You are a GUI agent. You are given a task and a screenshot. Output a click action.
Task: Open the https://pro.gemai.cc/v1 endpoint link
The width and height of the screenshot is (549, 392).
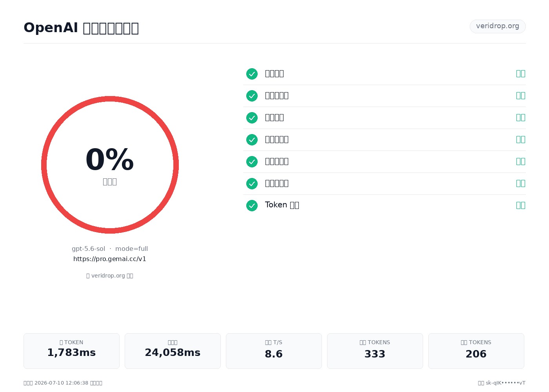click(110, 259)
